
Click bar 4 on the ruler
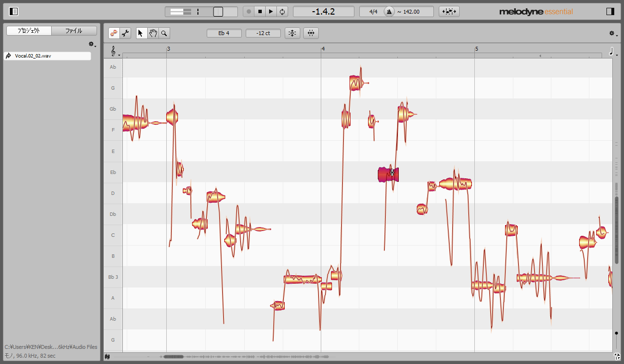click(323, 49)
